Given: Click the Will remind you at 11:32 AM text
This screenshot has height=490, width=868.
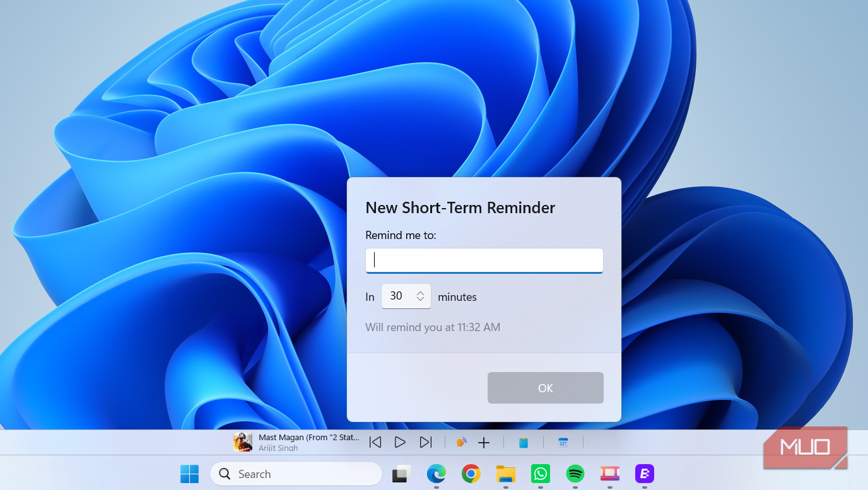Looking at the screenshot, I should point(433,327).
